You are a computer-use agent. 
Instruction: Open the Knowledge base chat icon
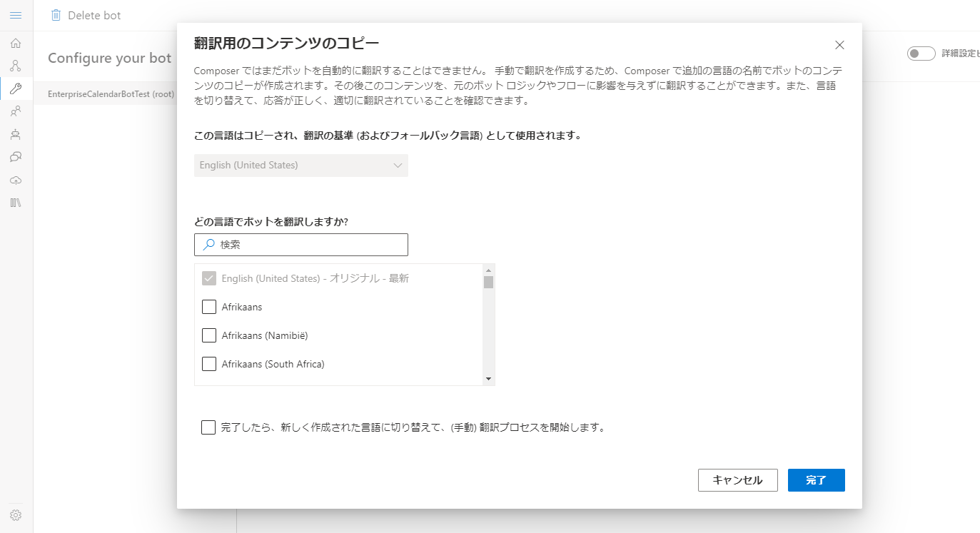click(x=16, y=157)
